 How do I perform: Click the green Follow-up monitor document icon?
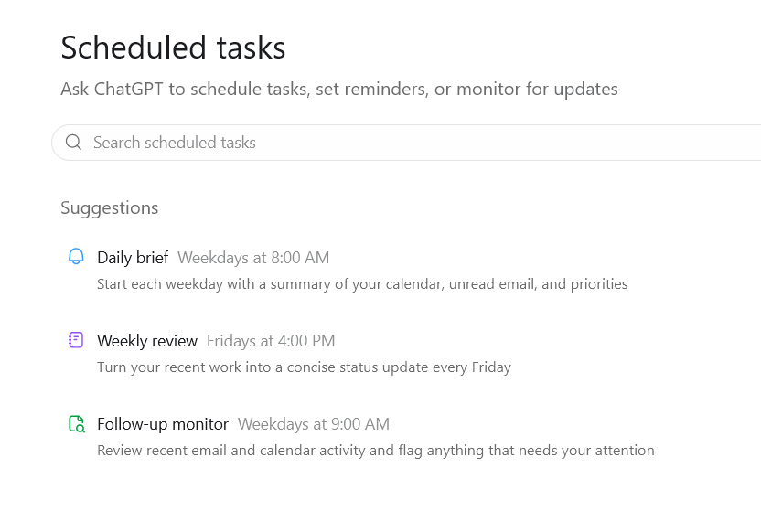[x=76, y=424]
